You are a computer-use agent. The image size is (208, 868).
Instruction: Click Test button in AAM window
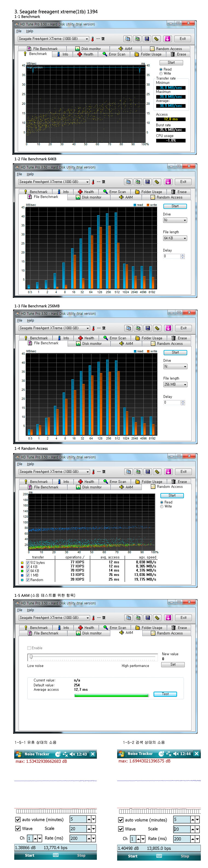[165, 694]
